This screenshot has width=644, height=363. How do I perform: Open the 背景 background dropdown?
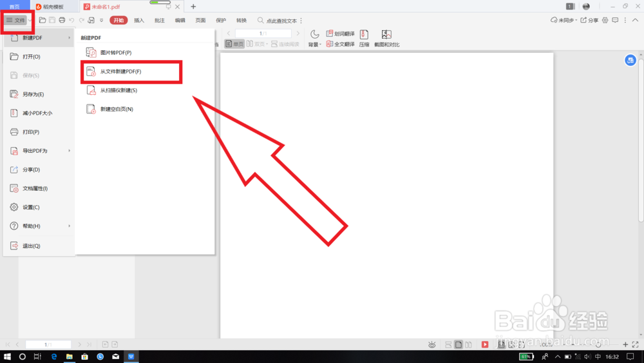point(315,39)
